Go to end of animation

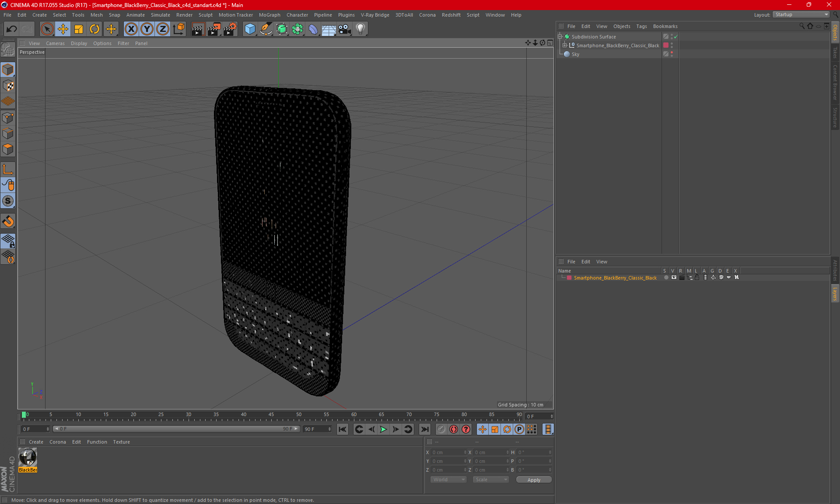[425, 429]
